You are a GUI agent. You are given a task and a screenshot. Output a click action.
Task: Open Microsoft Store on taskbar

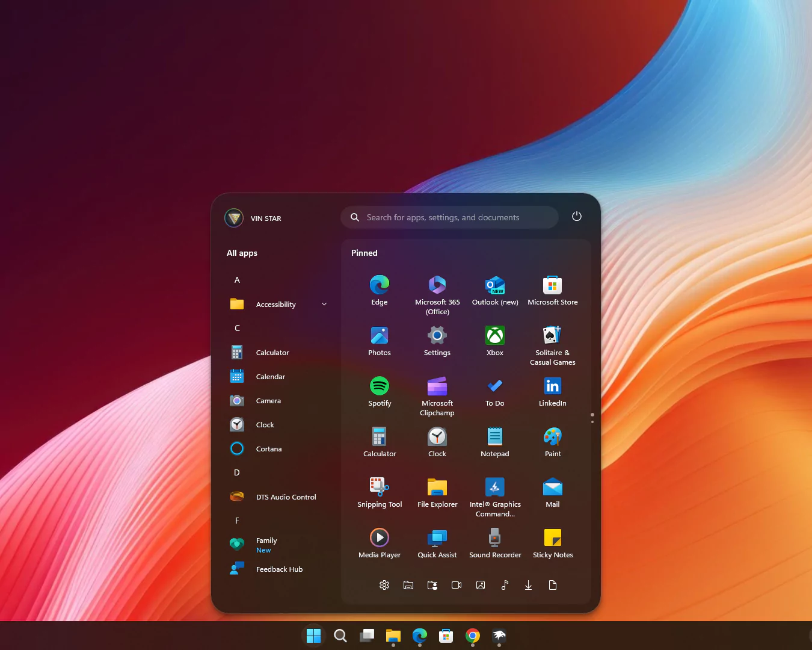(446, 636)
